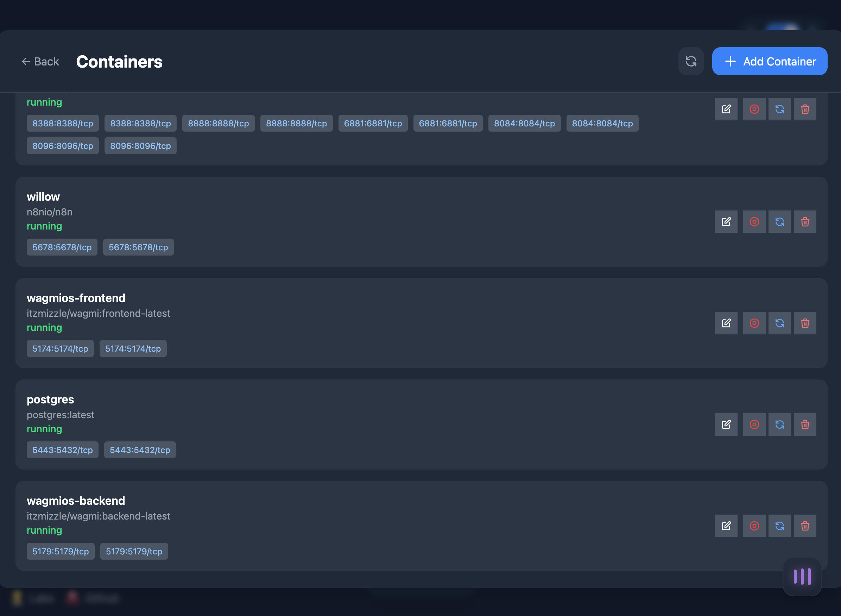Click the first 5678:5678/tcp port badge
This screenshot has width=841, height=616.
coord(62,247)
